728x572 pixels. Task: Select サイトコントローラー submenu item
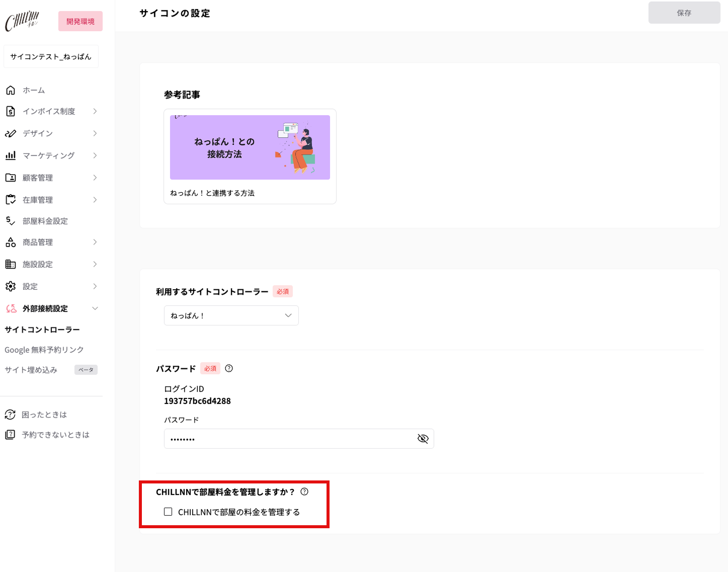[42, 330]
